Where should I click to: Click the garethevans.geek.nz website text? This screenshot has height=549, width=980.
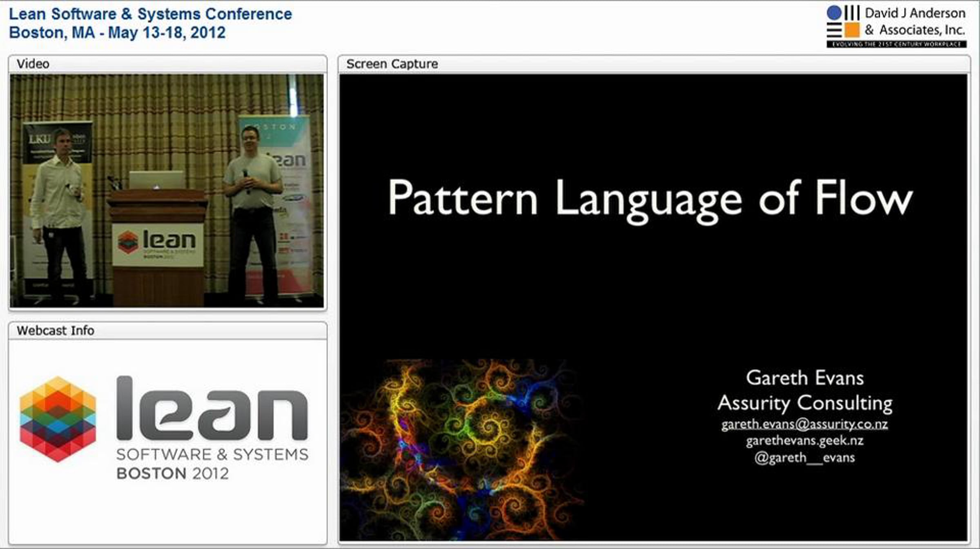[x=804, y=441]
